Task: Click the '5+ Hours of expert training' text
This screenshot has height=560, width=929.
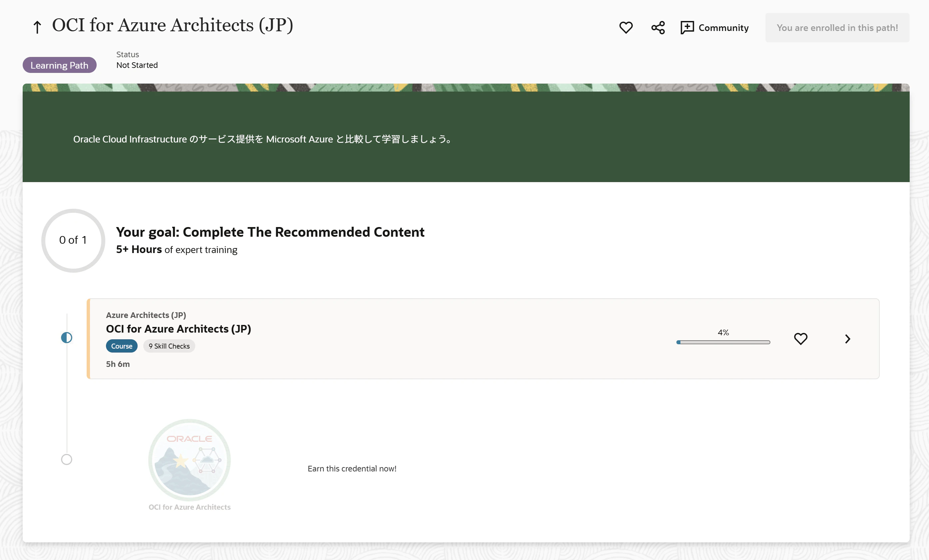Action: [177, 249]
